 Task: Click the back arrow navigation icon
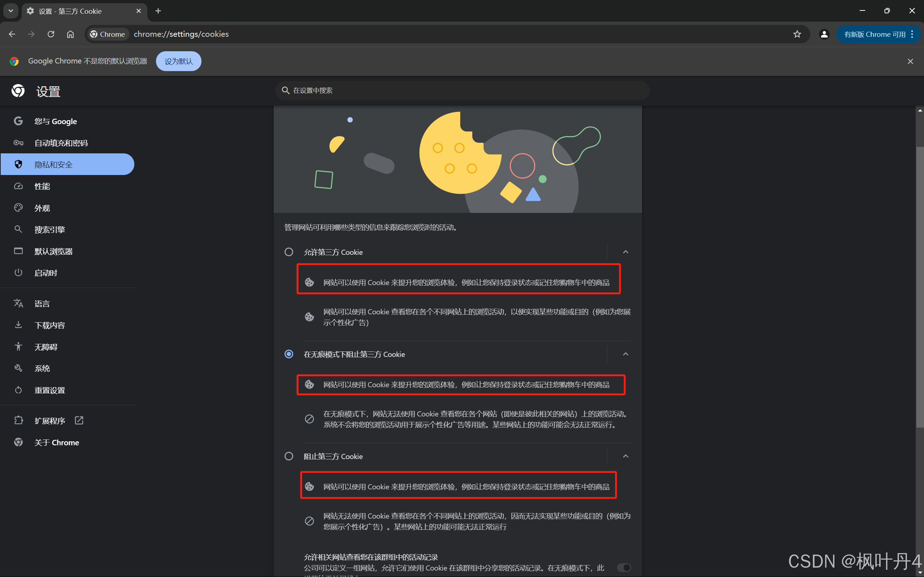(12, 34)
